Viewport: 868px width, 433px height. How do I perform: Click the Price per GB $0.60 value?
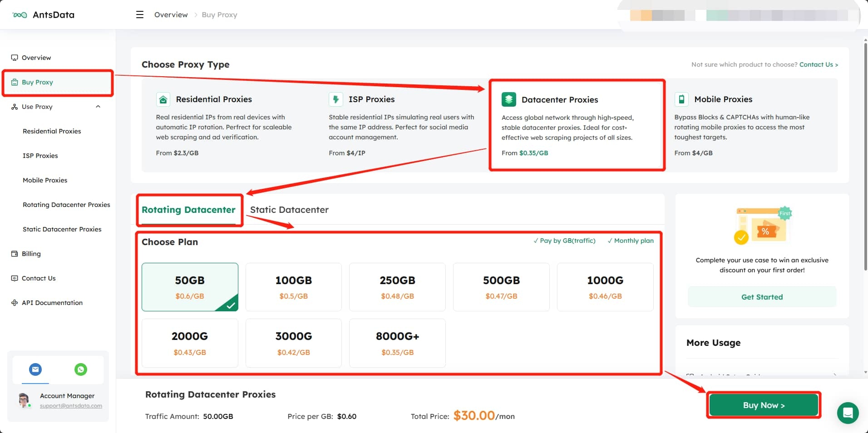coord(347,416)
